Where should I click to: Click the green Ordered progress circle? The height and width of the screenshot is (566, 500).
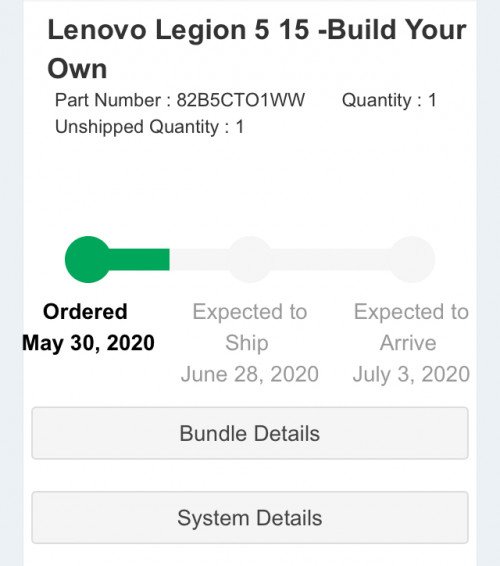point(88,259)
